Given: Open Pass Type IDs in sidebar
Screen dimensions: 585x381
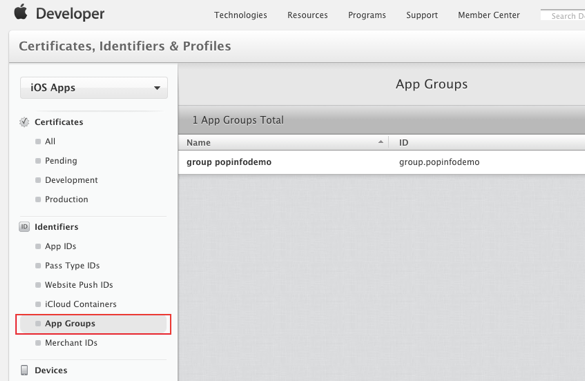Looking at the screenshot, I should (72, 266).
